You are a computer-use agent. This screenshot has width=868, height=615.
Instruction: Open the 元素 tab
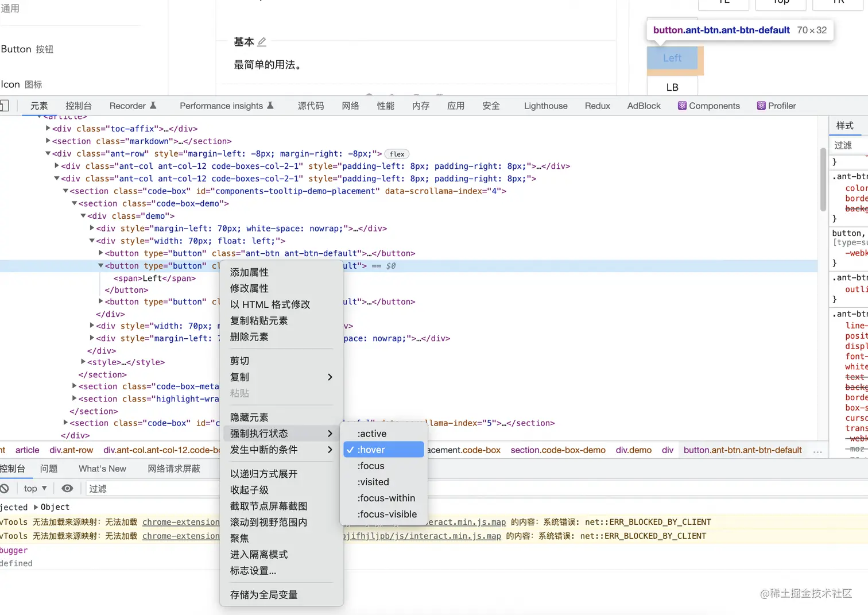coord(39,106)
